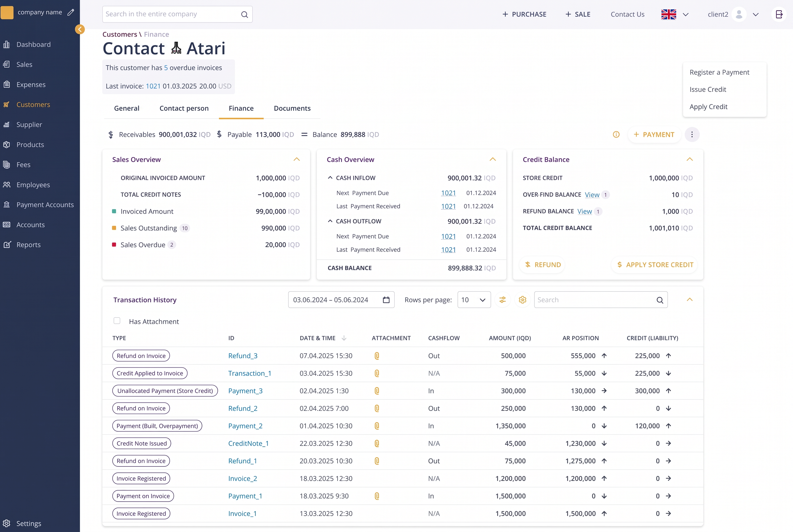This screenshot has height=532, width=793.
Task: Go to Accounts in the sidebar
Action: coord(30,225)
